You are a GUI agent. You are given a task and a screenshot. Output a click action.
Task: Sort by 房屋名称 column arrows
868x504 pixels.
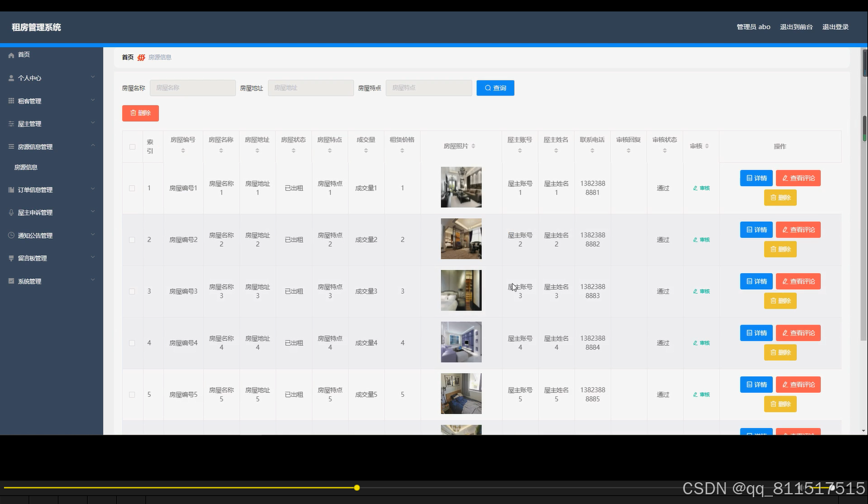click(221, 151)
